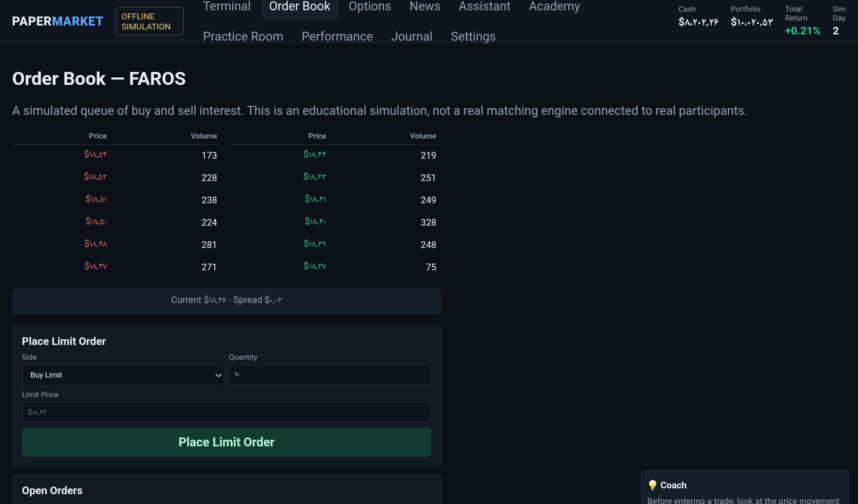
Task: Select the ask row with volume 281
Action: click(117, 244)
